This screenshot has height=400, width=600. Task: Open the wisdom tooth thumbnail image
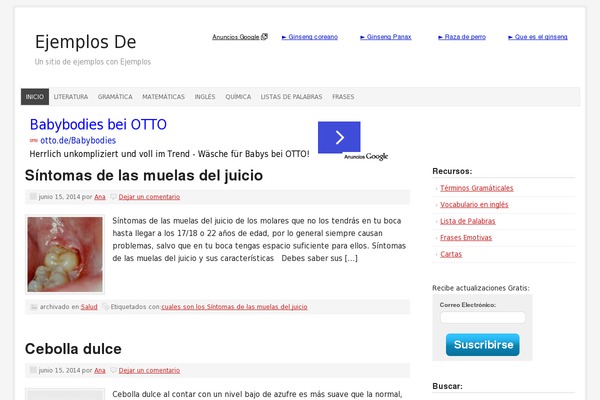point(65,254)
